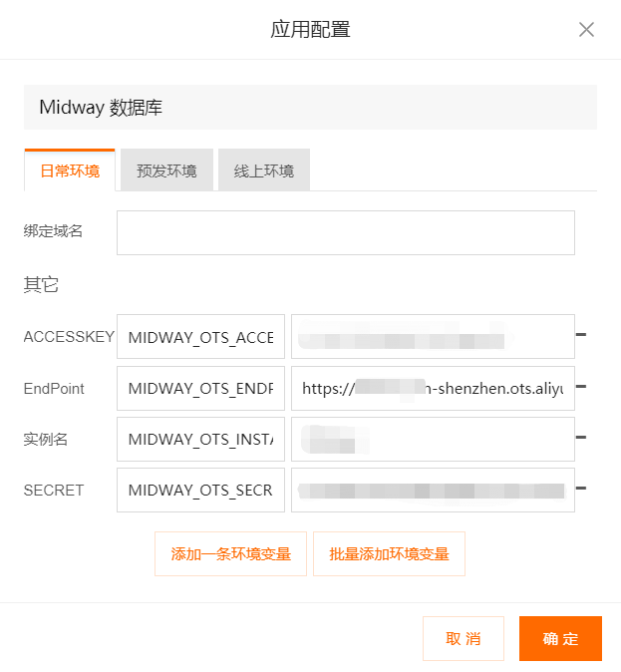The width and height of the screenshot is (621, 672).
Task: Remove the 实例名 environment variable row
Action: (580, 437)
